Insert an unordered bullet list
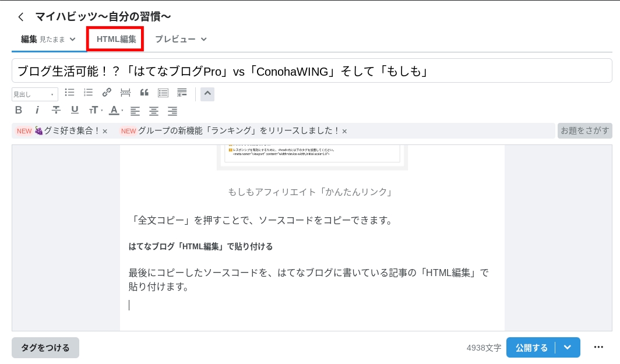This screenshot has width=620, height=364. [x=69, y=93]
